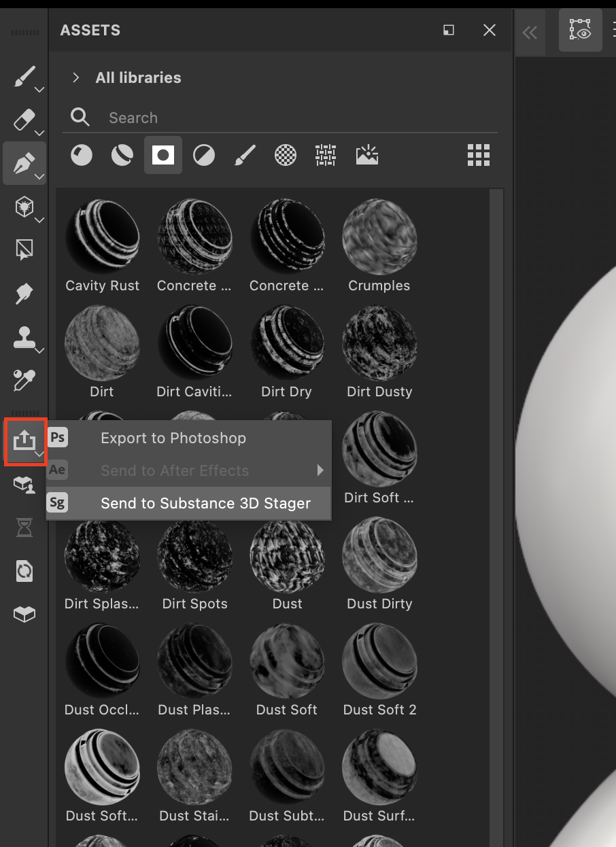Screen dimensions: 616x847
Task: Click the refresh/sync icon in the sidebar
Action: pyautogui.click(x=24, y=571)
